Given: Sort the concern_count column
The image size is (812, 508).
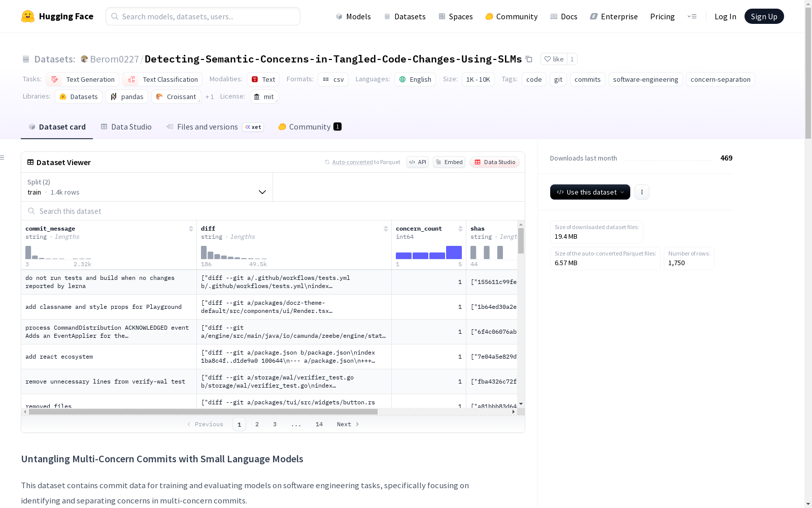Looking at the screenshot, I should tap(460, 229).
